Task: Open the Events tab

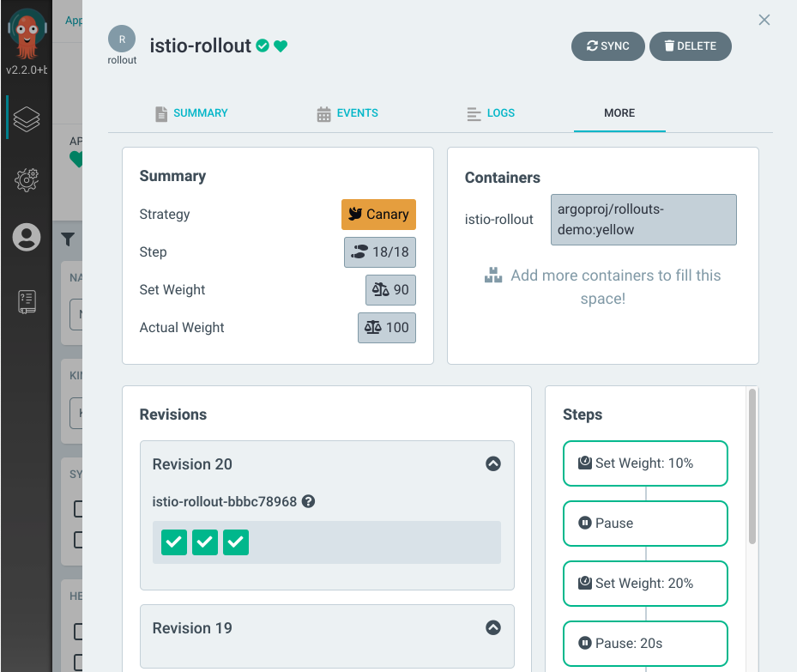Action: (x=347, y=113)
